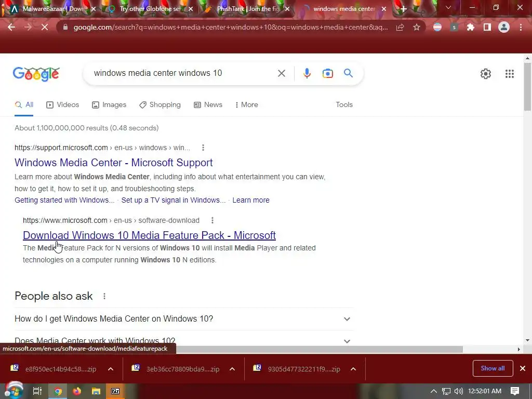Open the 9305d477322211f9 zip download
Image resolution: width=532 pixels, height=399 pixels.
(297, 369)
